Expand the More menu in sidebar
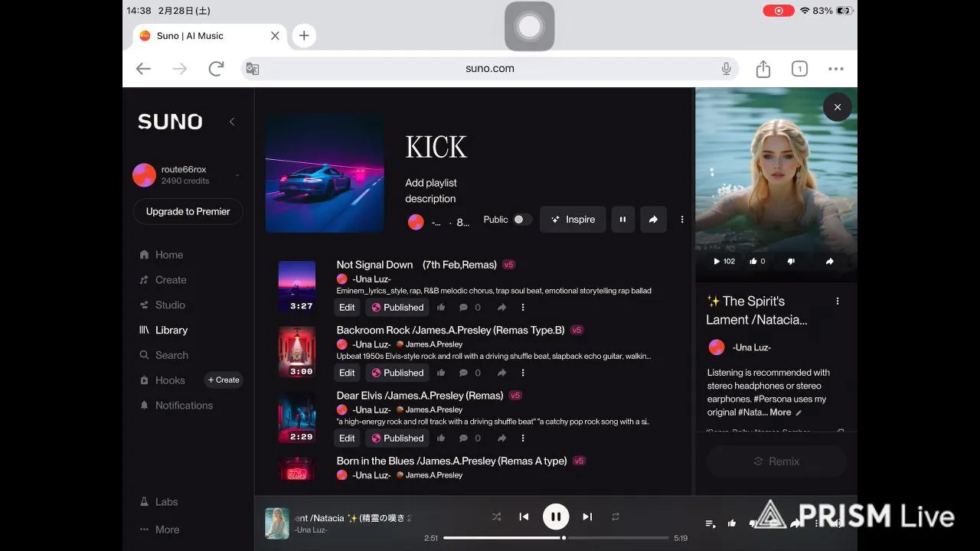This screenshot has height=551, width=980. (x=160, y=530)
